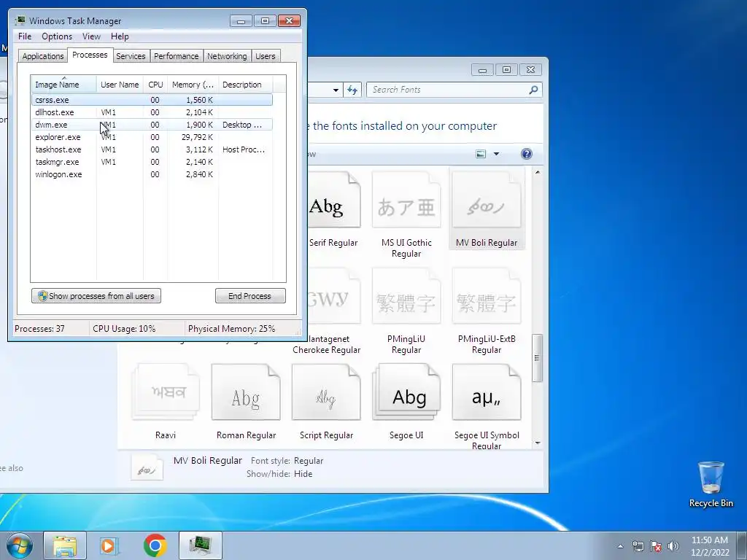
Task: Select the MS UI Gothic Regular font
Action: (406, 214)
